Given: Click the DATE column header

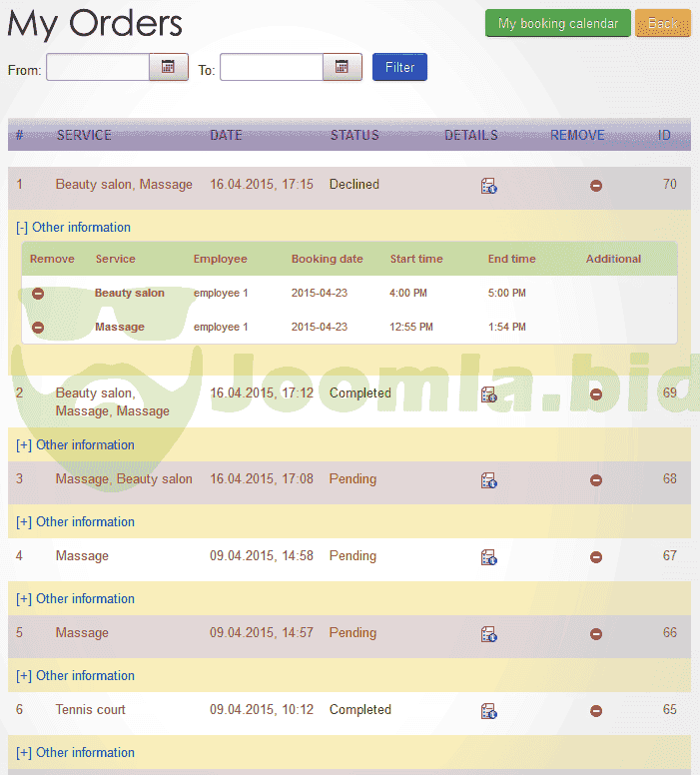Looking at the screenshot, I should (x=226, y=136).
